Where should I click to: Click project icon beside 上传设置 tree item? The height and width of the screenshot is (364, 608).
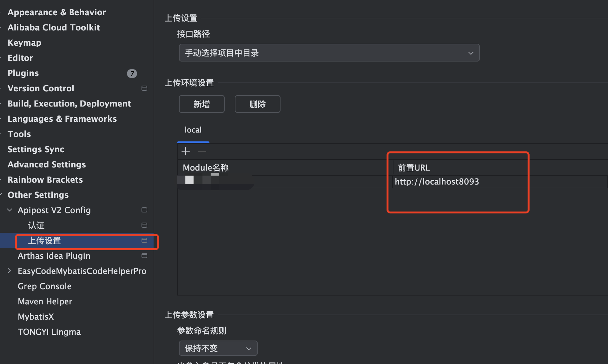point(144,240)
